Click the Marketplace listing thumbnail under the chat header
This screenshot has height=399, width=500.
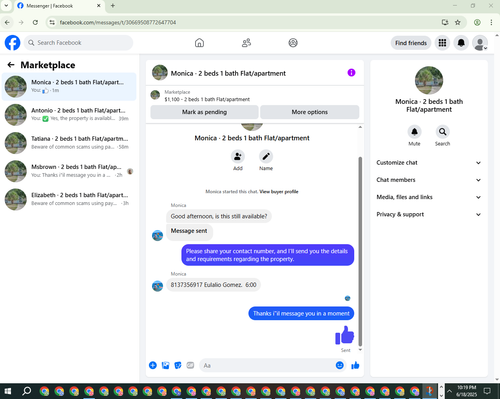(155, 95)
